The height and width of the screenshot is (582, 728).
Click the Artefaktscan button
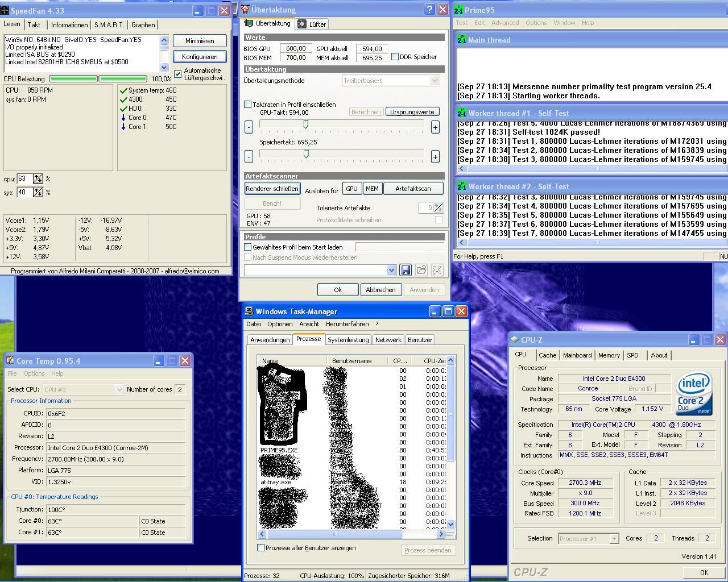coord(413,189)
